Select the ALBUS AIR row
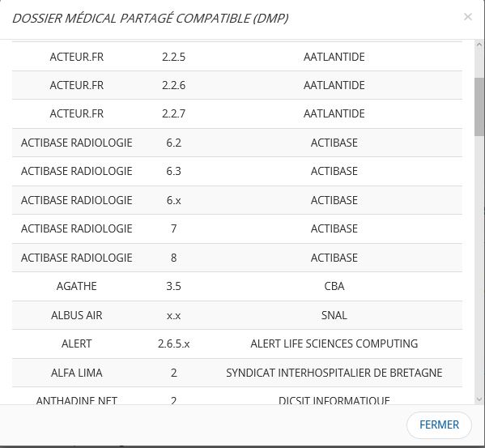 pyautogui.click(x=237, y=315)
